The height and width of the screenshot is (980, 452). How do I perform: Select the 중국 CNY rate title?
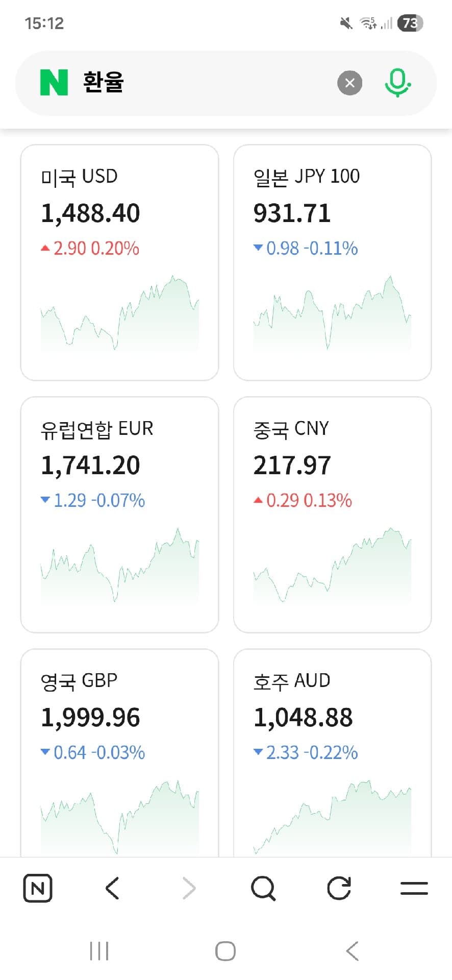(x=291, y=429)
